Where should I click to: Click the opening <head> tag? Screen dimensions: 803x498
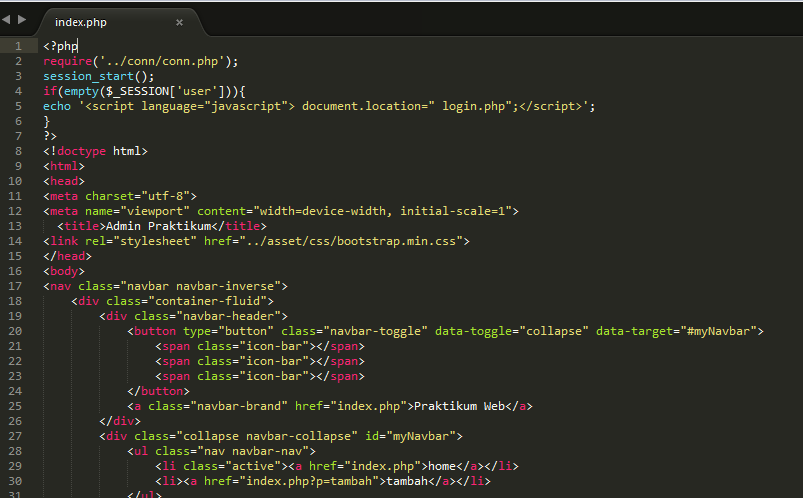pyautogui.click(x=64, y=181)
